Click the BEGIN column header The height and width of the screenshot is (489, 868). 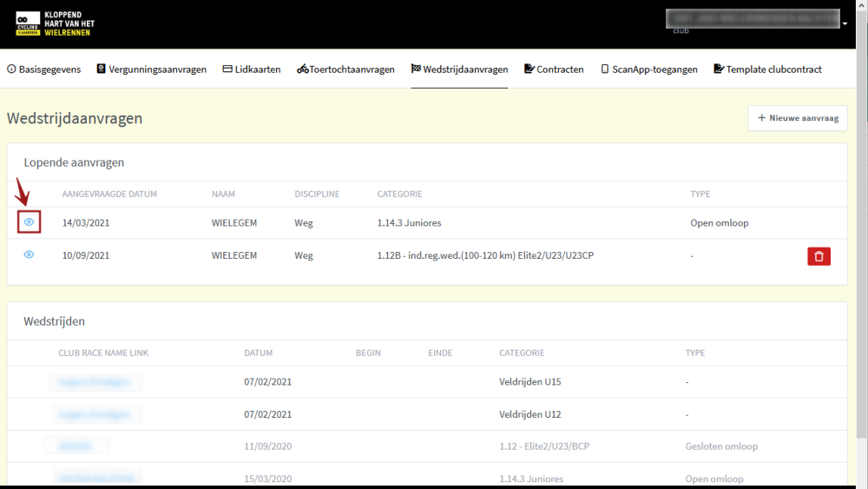pyautogui.click(x=367, y=353)
